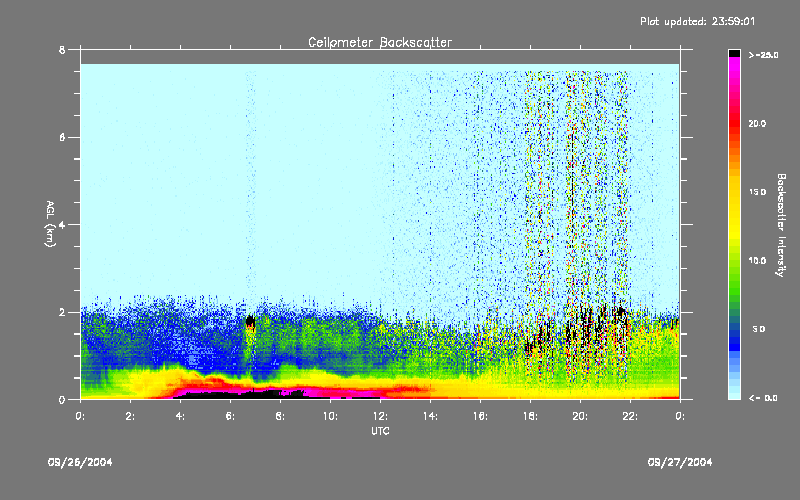Click the "10:" hour label on the UTC axis
Viewport: 800px width, 500px height.
click(330, 416)
